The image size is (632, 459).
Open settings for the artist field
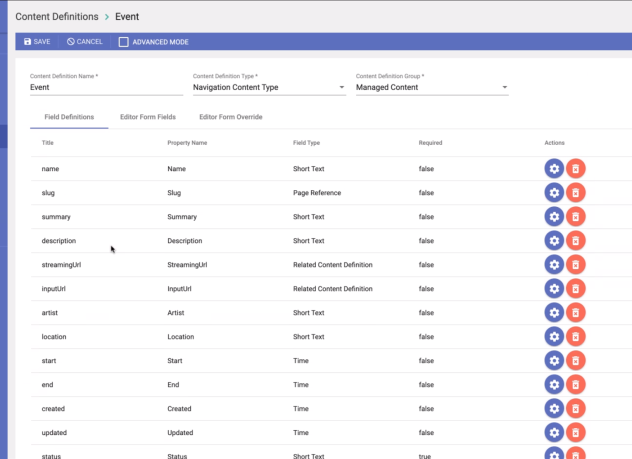click(x=554, y=312)
